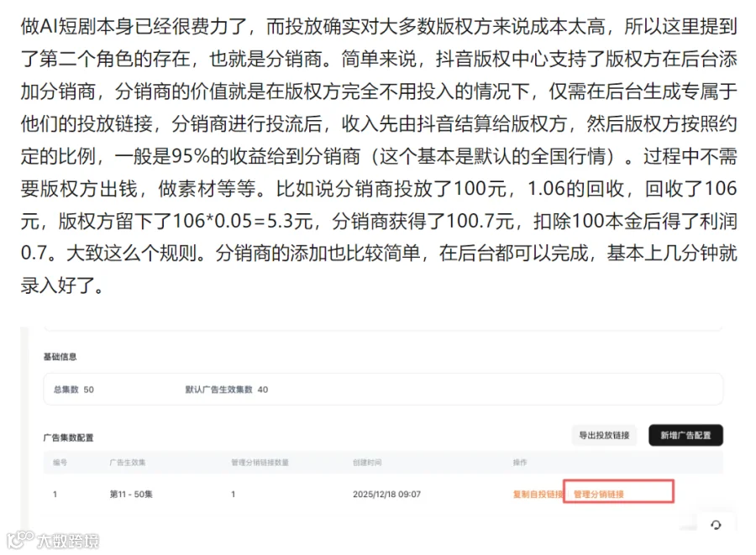The image size is (756, 555).
Task: Select the 基础信息 section heading
Action: coord(60,357)
